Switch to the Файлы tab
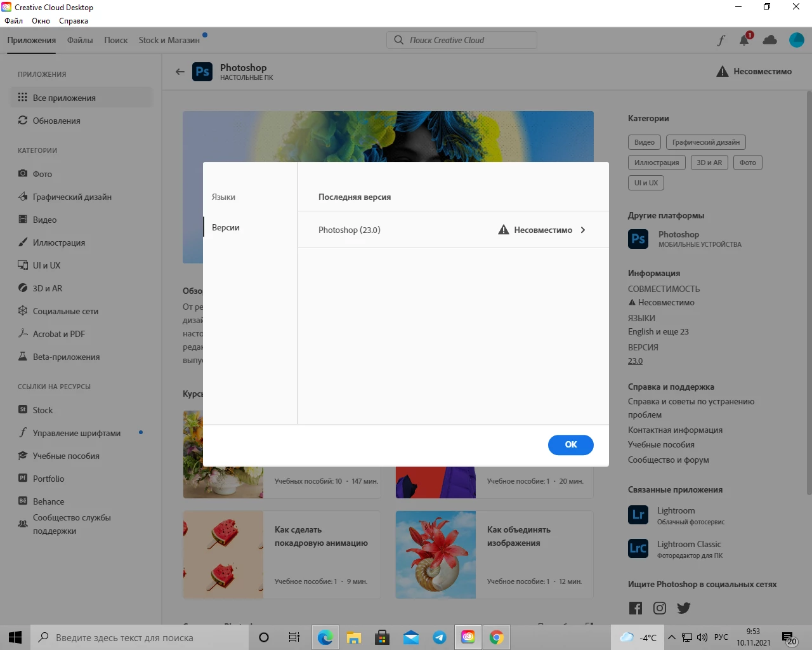The width and height of the screenshot is (812, 650). [x=80, y=40]
